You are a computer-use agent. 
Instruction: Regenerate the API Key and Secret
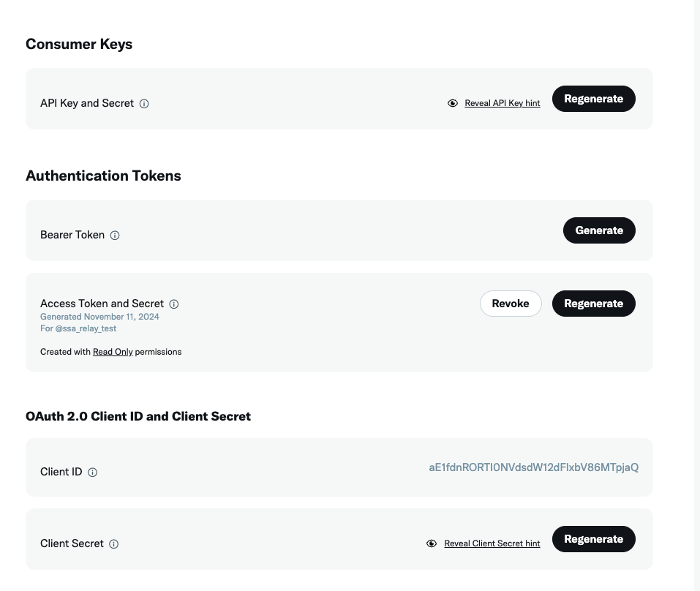tap(593, 98)
